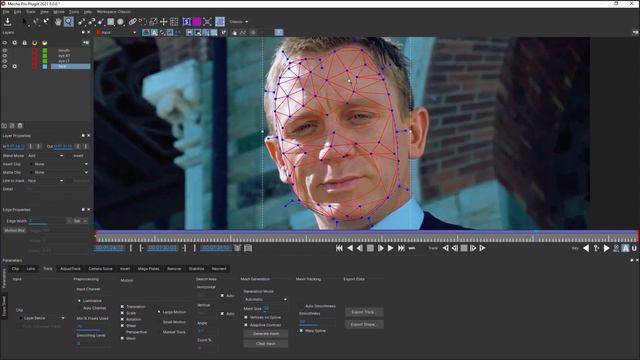The image size is (640, 360).
Task: Select the Create X-Spline layer tool
Action: tap(81, 22)
